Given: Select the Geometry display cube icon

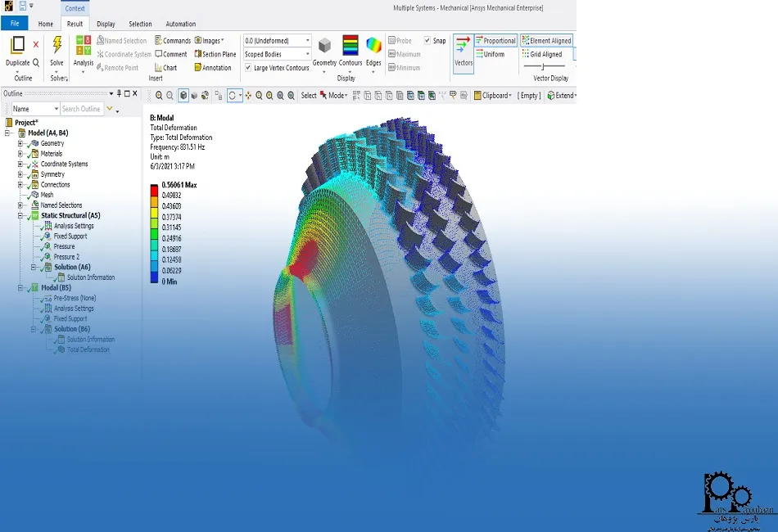Looking at the screenshot, I should pyautogui.click(x=324, y=46).
